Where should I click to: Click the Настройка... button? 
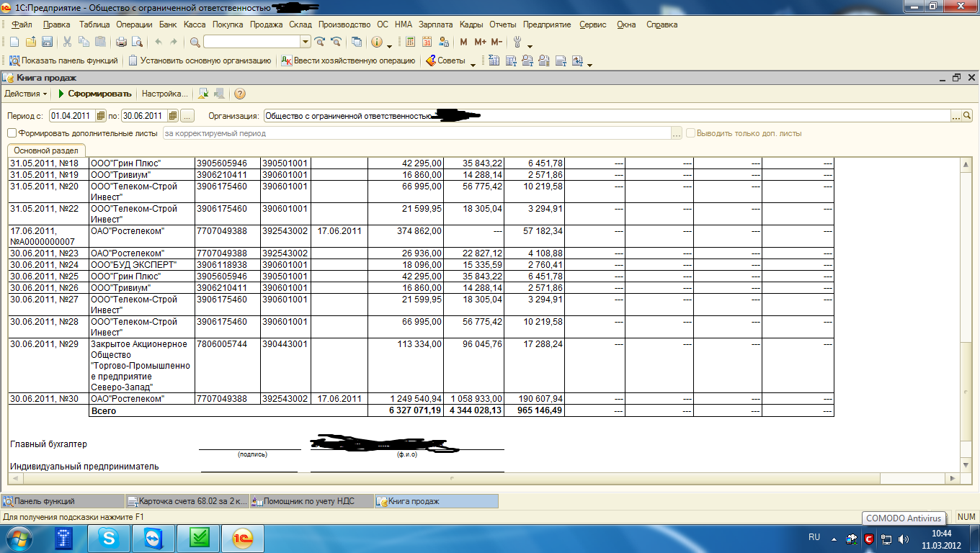(x=164, y=94)
